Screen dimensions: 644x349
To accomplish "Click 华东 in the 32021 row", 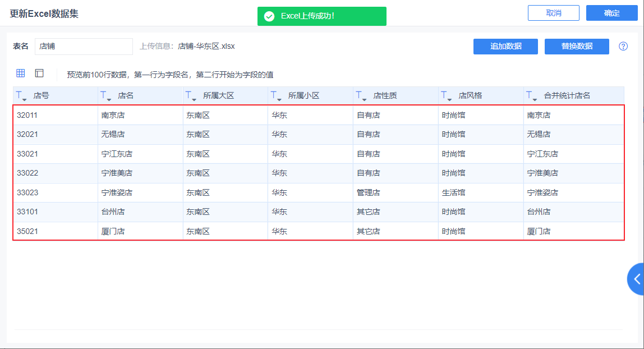I will pyautogui.click(x=279, y=134).
